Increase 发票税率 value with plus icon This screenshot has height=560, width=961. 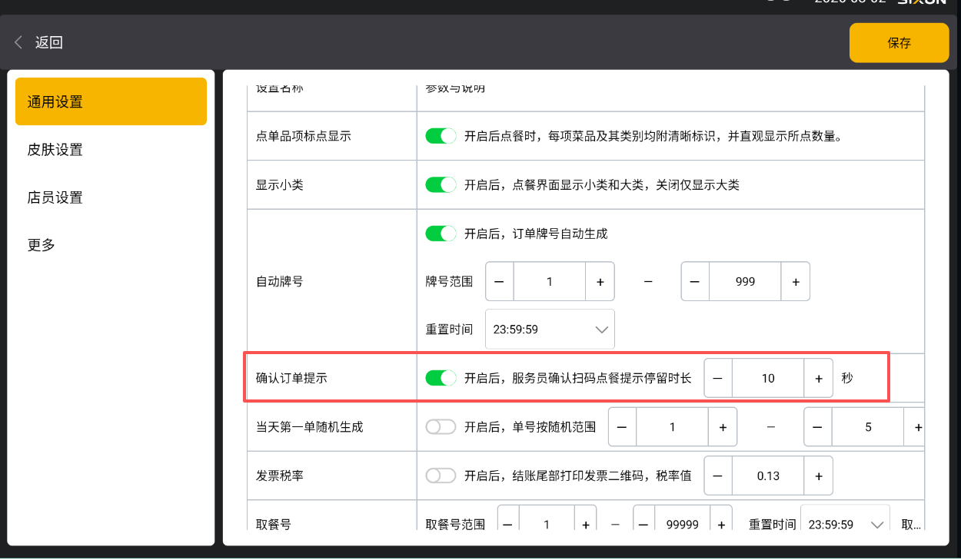point(818,476)
